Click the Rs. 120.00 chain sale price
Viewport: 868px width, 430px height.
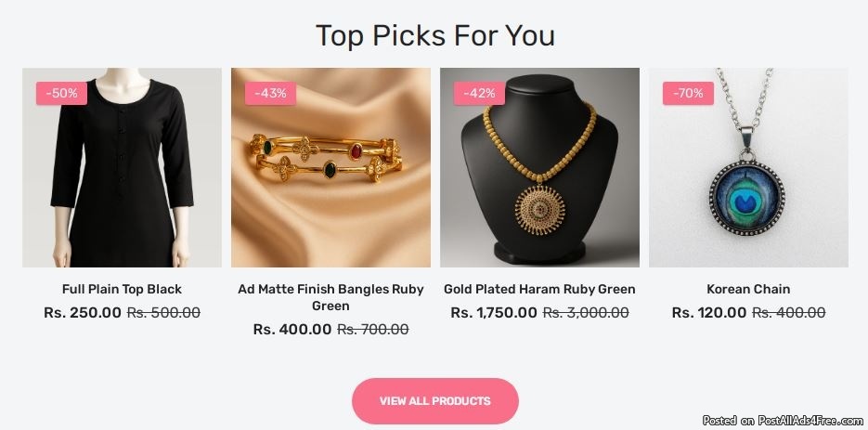709,313
